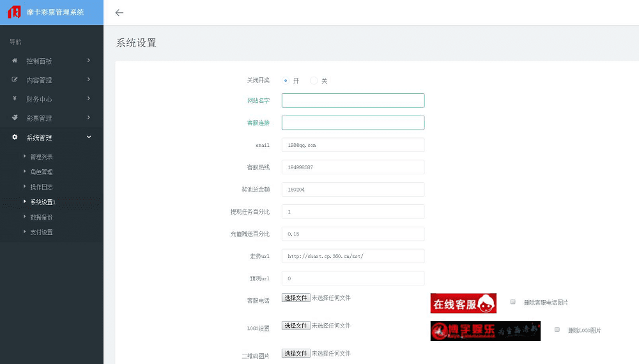Click 选择文件 button for 客服电话
Viewport: 639px width, 364px height.
tap(296, 298)
